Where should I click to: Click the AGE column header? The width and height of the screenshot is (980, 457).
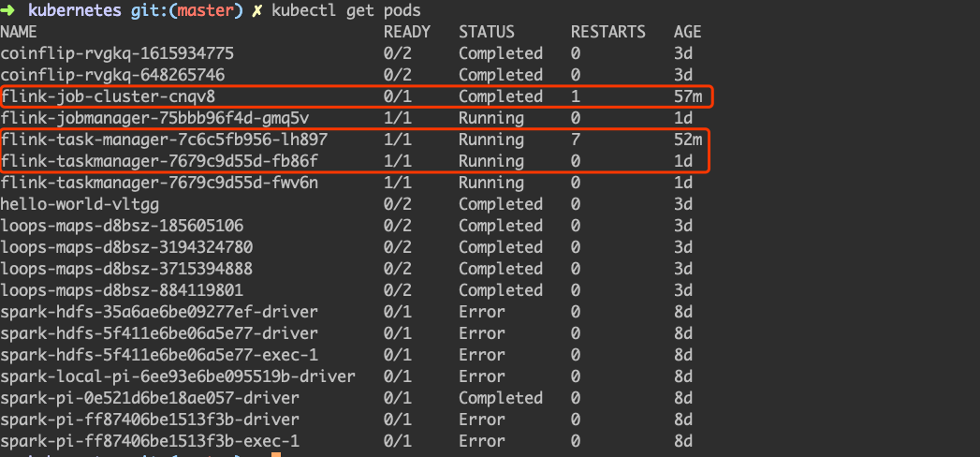coord(688,32)
